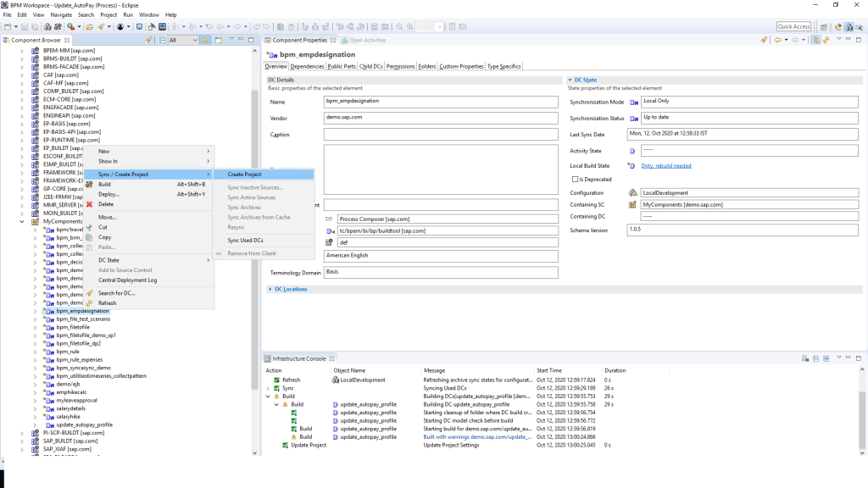Click the forward arrow in Component Properties toolbar
The width and height of the screenshot is (868, 488).
coord(795,40)
